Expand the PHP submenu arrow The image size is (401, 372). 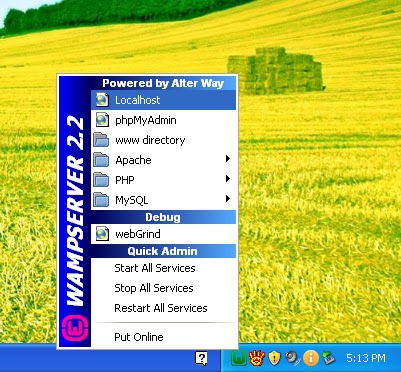228,179
